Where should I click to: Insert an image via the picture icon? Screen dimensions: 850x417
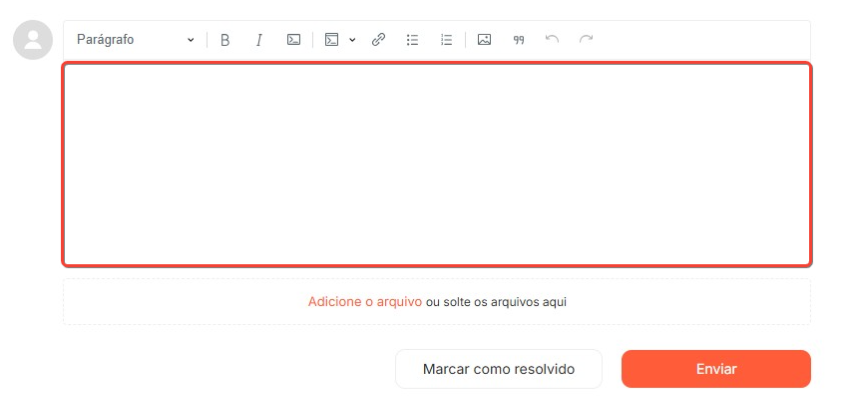[x=484, y=40]
